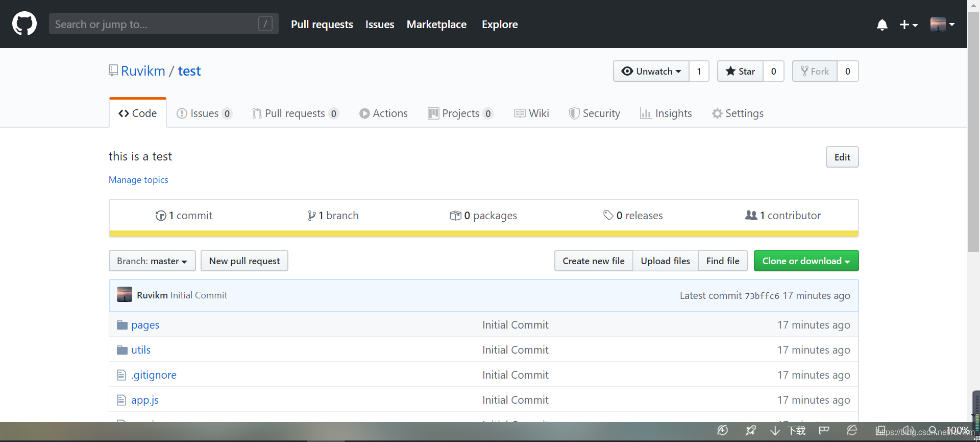The height and width of the screenshot is (442, 980).
Task: Switch to the repository Pull requests tab
Action: [x=296, y=113]
